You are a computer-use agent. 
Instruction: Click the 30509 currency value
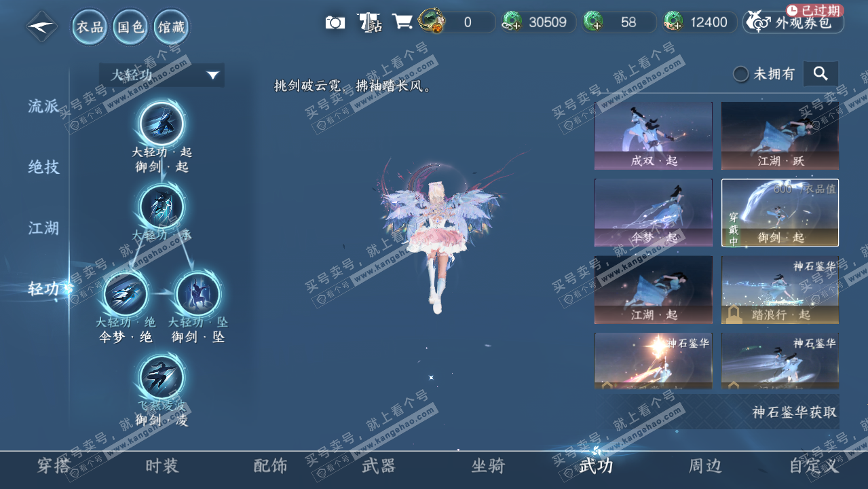(x=548, y=22)
